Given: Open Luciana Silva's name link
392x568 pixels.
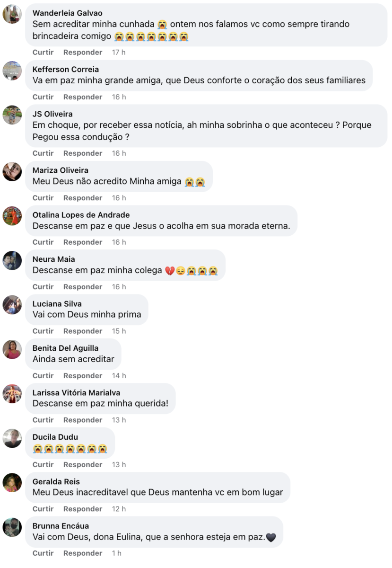Looking at the screenshot, I should pos(57,304).
